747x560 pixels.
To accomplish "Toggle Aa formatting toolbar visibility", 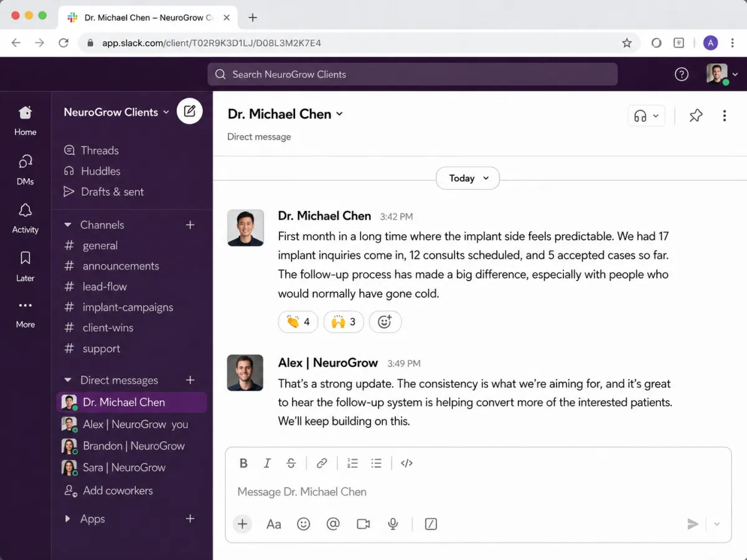I will tap(274, 524).
